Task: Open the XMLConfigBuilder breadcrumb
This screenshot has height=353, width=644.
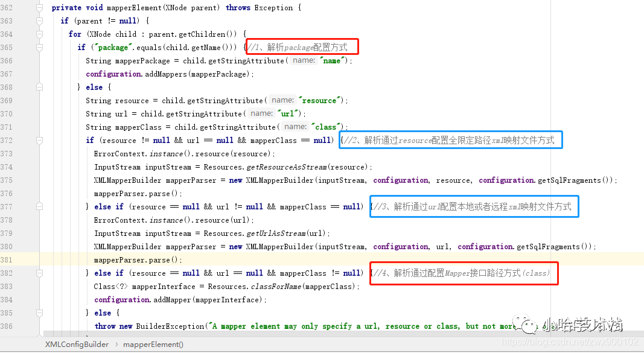Action: (x=77, y=345)
